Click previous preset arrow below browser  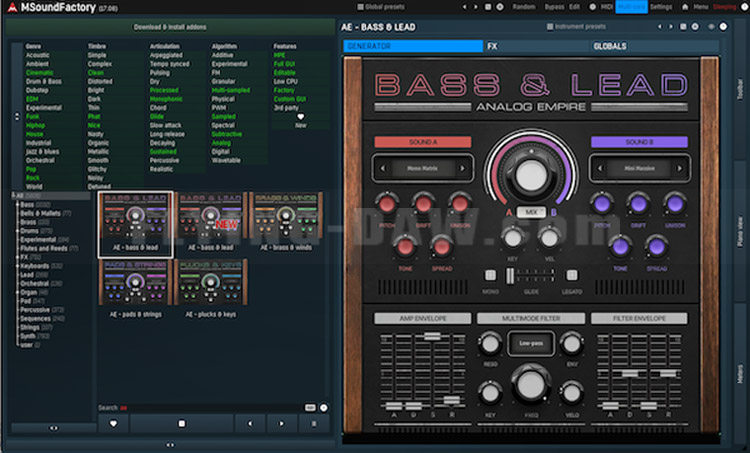pyautogui.click(x=250, y=424)
